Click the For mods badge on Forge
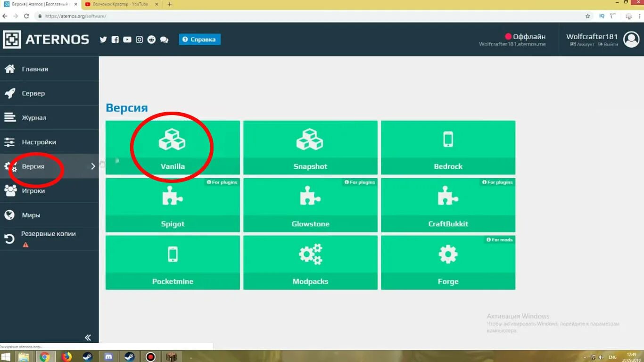Screen dimensions: 644x362 coord(499,240)
